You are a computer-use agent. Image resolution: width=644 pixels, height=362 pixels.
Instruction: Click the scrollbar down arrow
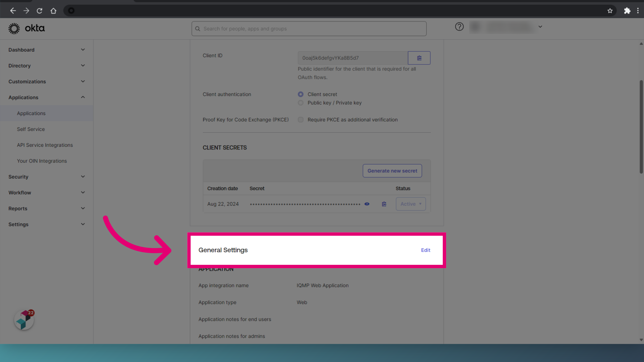click(x=641, y=340)
